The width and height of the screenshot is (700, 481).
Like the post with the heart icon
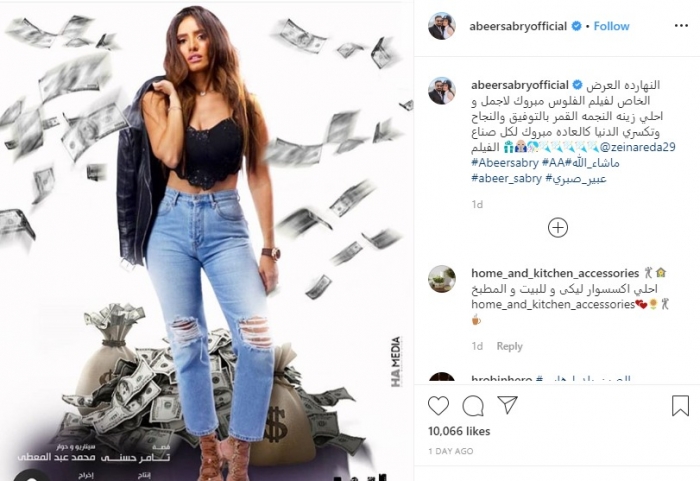click(x=438, y=406)
